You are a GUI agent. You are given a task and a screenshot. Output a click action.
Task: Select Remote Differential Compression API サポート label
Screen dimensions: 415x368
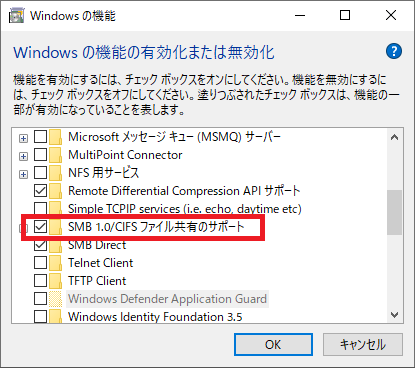click(x=184, y=191)
